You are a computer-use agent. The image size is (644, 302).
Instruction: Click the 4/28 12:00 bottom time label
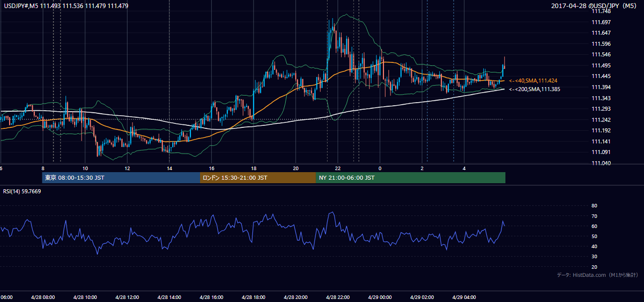click(127, 297)
